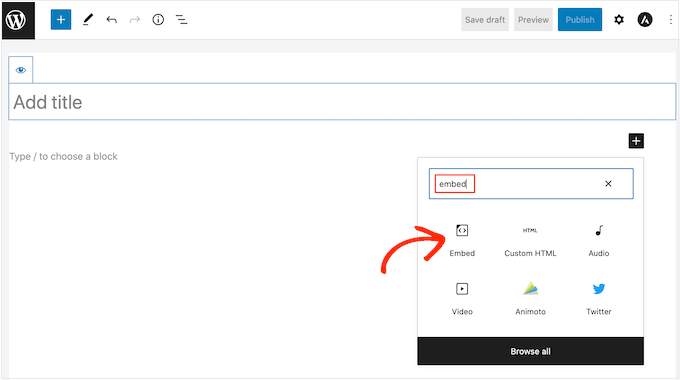
Task: Click the 'Type / to choose a block' placeholder
Action: 63,156
